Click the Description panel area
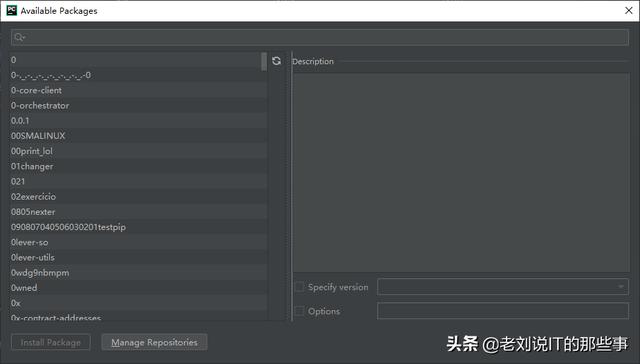The width and height of the screenshot is (640, 364). click(x=461, y=172)
